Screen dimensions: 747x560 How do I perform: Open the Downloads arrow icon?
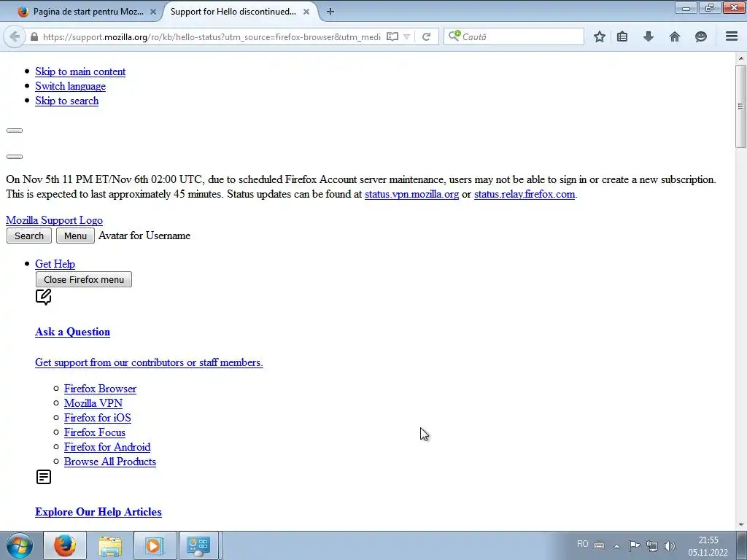click(649, 36)
